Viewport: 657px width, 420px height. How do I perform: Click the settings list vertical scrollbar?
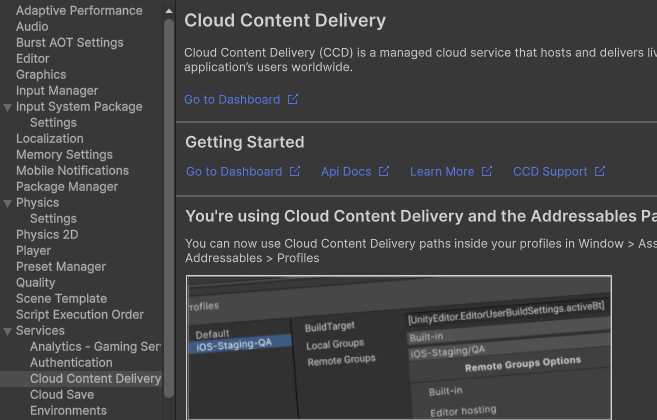[x=169, y=208]
